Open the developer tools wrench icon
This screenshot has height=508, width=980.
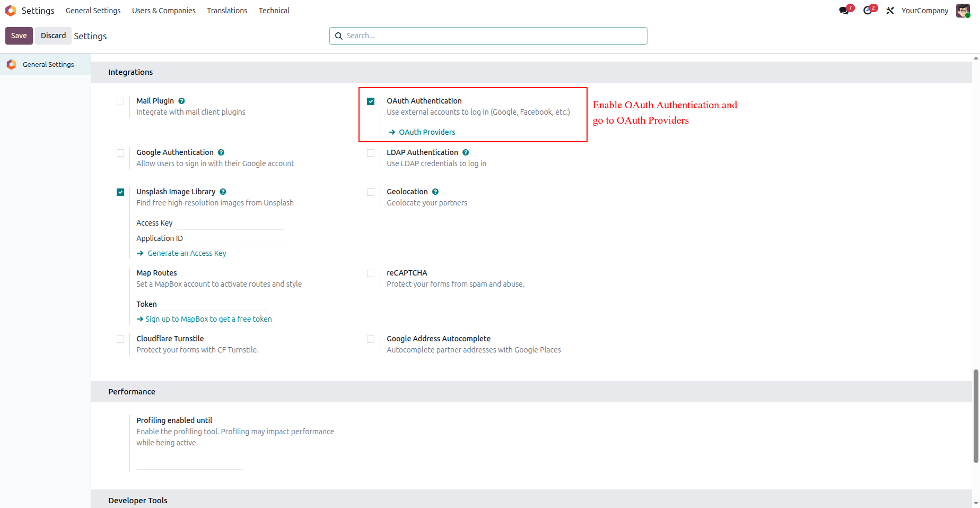tap(890, 11)
